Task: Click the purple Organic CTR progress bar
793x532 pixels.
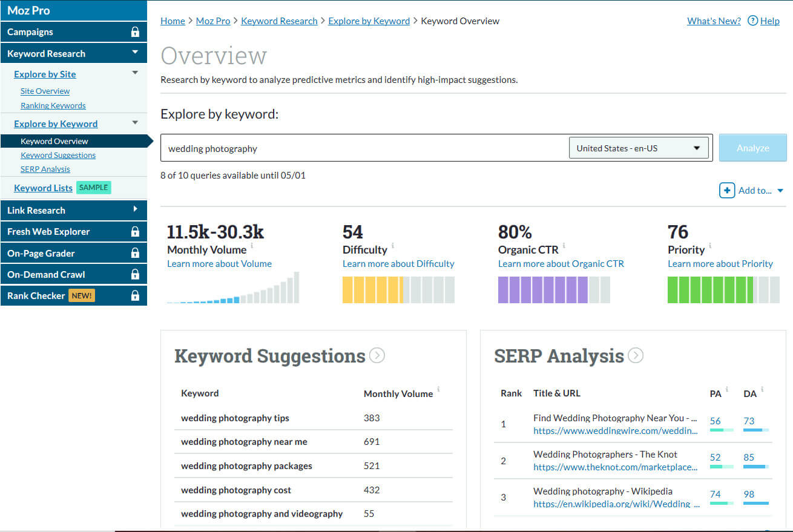Action: (x=554, y=289)
